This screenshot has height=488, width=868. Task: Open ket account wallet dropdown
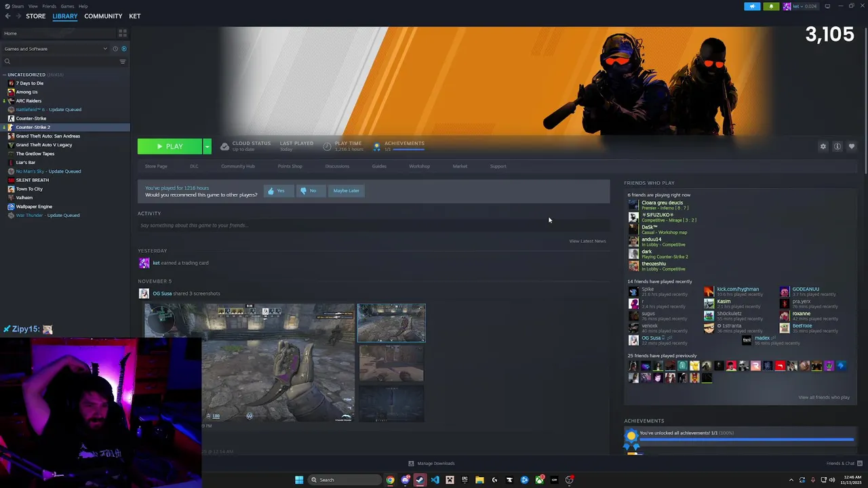tap(806, 6)
